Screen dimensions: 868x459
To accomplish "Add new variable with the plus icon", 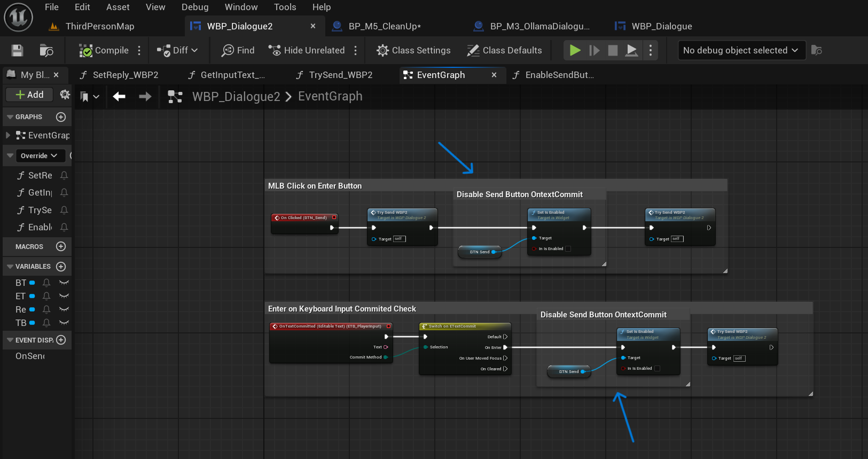I will coord(61,267).
